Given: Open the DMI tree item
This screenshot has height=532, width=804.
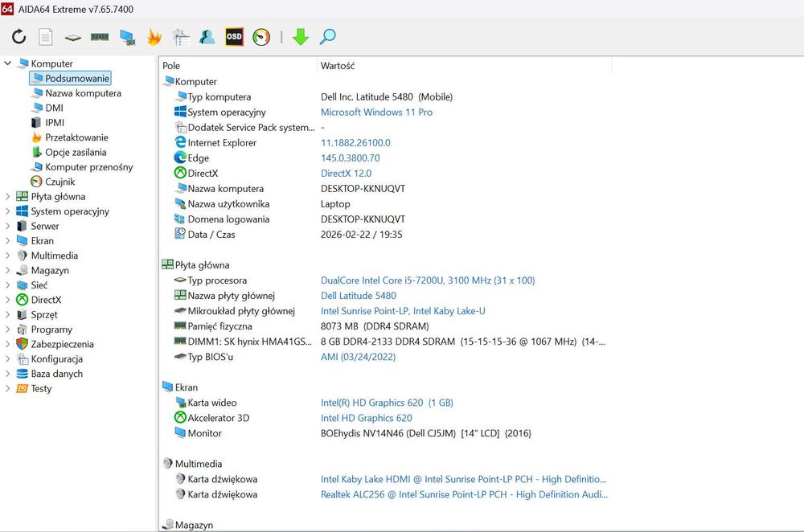Looking at the screenshot, I should coord(54,108).
